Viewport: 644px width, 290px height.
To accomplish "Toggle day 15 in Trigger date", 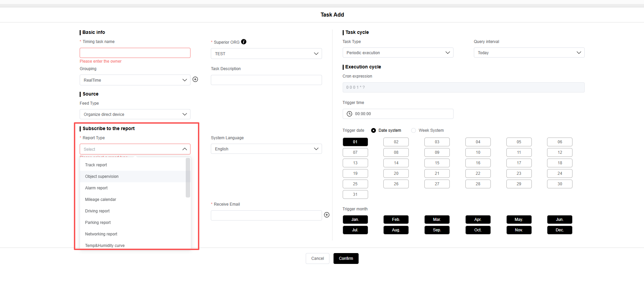I will tap(437, 163).
